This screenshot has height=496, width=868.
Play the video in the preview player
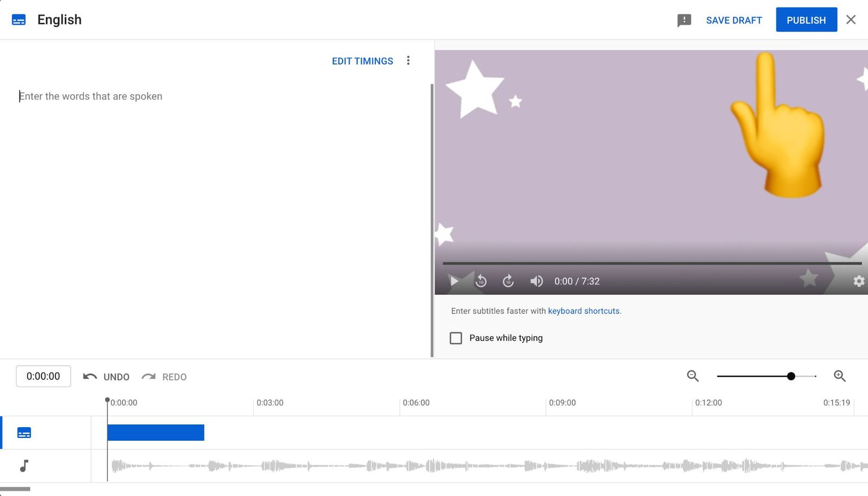click(454, 281)
